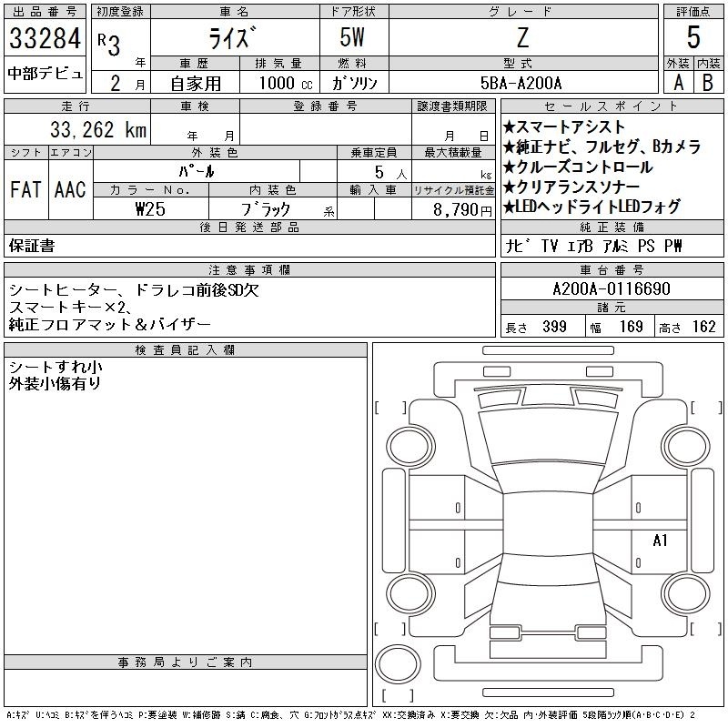Click the car name ライズ
728x728 pixels.
[x=234, y=40]
